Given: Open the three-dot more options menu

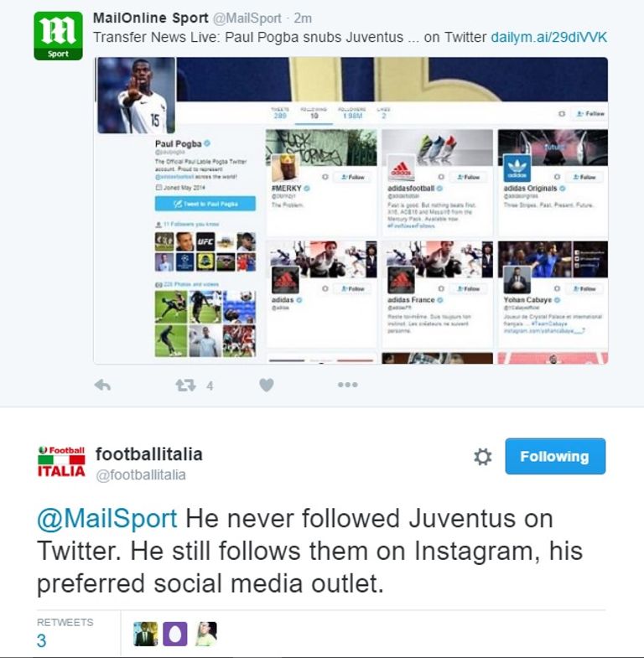Looking at the screenshot, I should point(348,385).
